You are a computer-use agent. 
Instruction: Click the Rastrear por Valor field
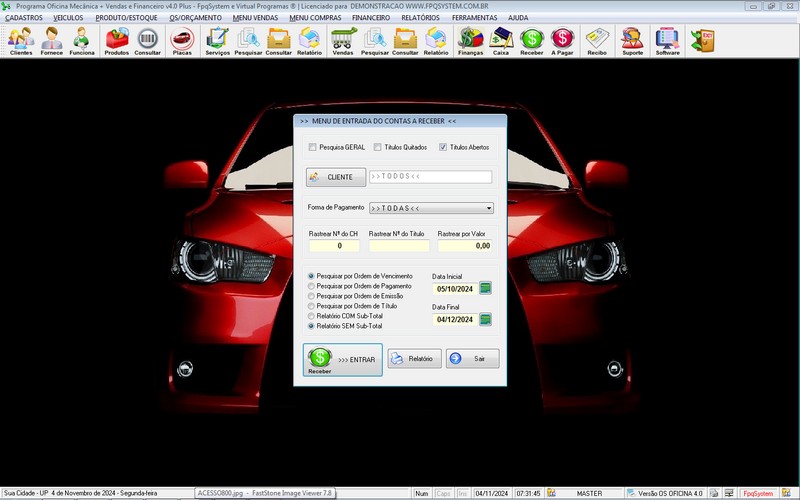point(465,245)
